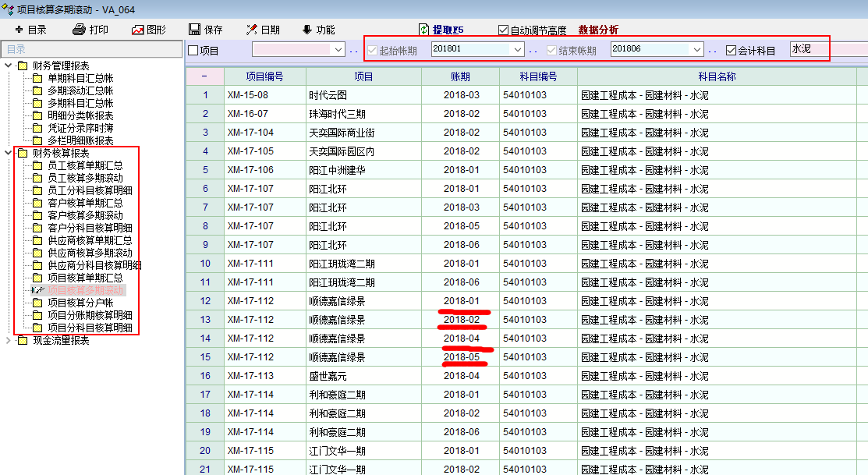Click the 功能 down-arrow icon
This screenshot has width=868, height=475.
[306, 30]
